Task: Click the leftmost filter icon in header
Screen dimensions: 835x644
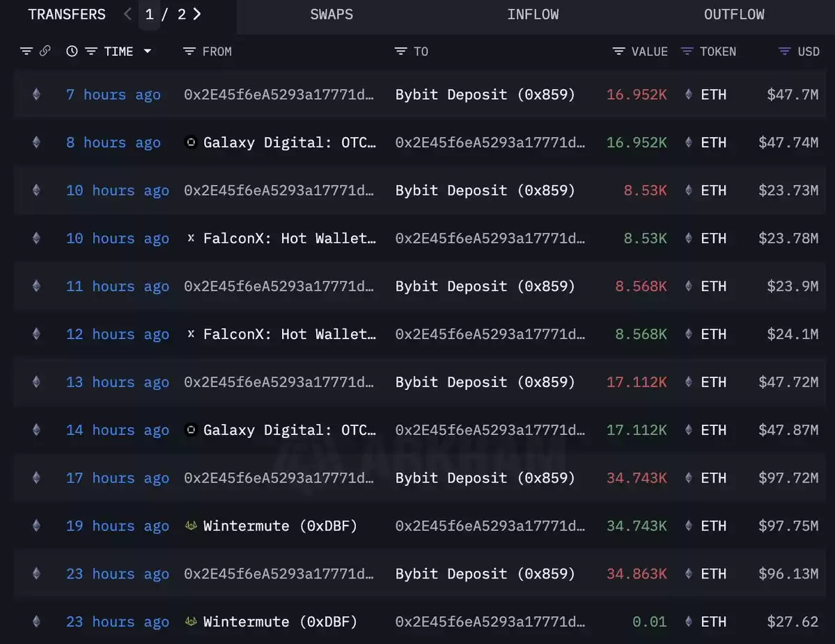Action: [26, 51]
